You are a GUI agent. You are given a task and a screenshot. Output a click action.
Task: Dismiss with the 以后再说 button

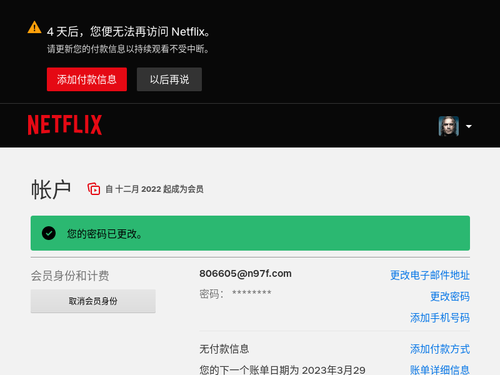169,79
